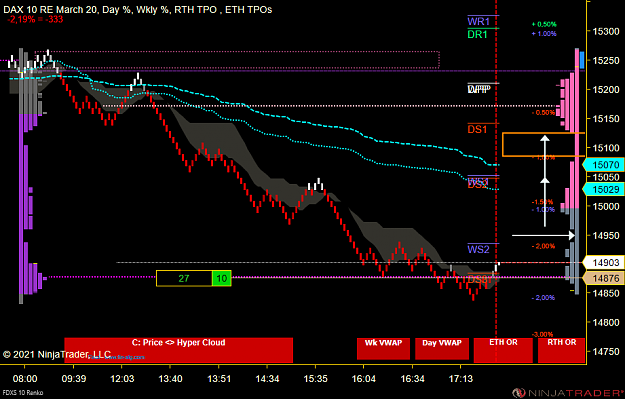Click the C: Price <> Hyper Cloud button
Viewport: 625px width, 399px height.
[179, 350]
